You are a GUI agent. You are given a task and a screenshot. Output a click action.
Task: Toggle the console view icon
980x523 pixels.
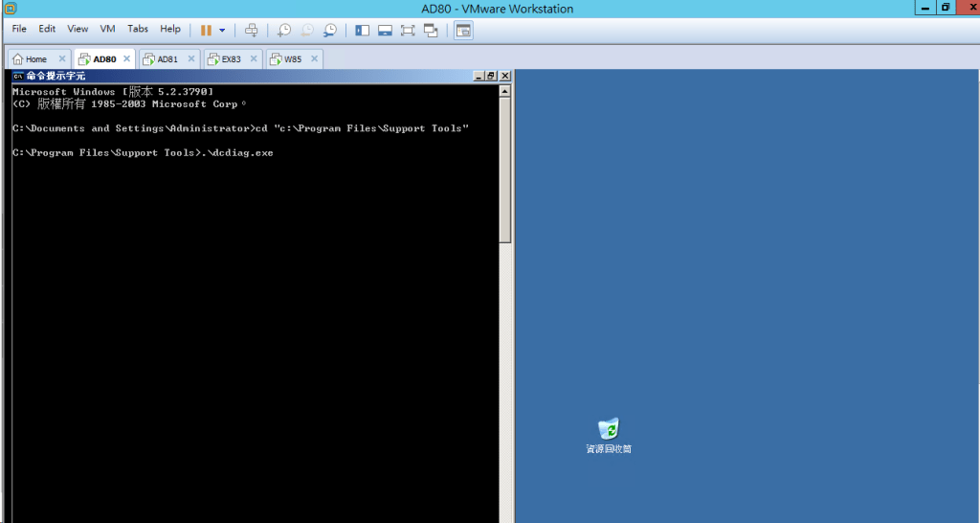pos(463,30)
